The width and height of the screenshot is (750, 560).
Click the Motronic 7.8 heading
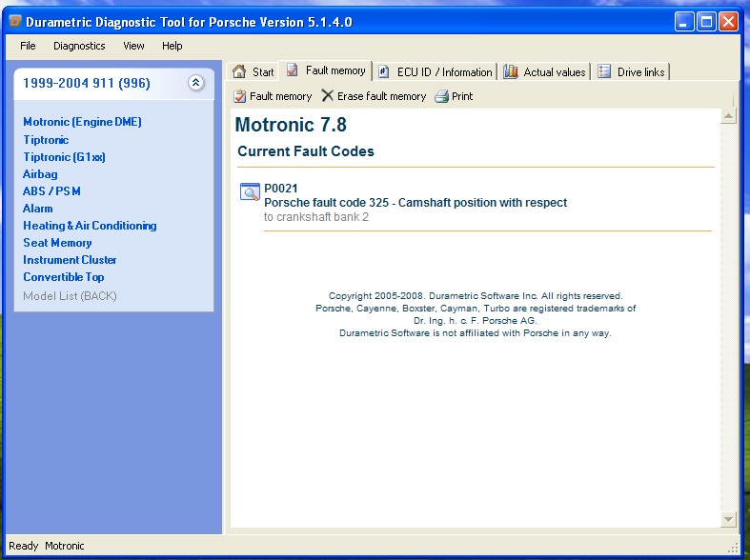(291, 125)
